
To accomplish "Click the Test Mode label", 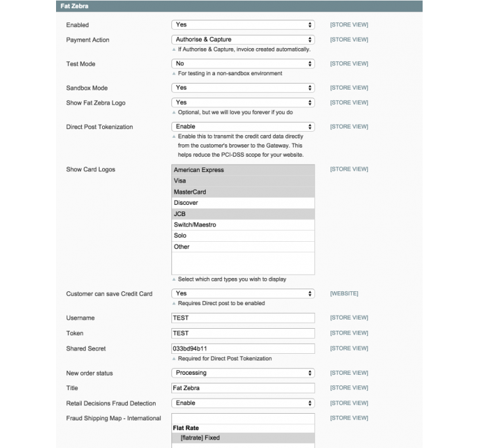I will click(80, 64).
